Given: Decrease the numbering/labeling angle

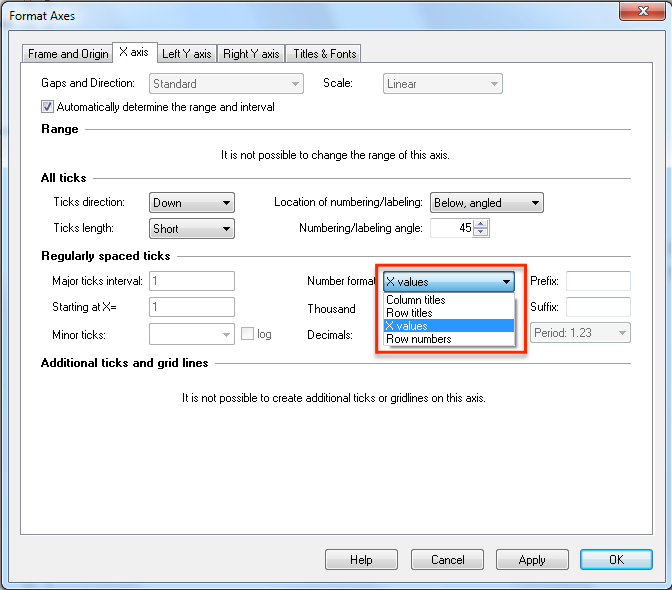Looking at the screenshot, I should tap(482, 233).
